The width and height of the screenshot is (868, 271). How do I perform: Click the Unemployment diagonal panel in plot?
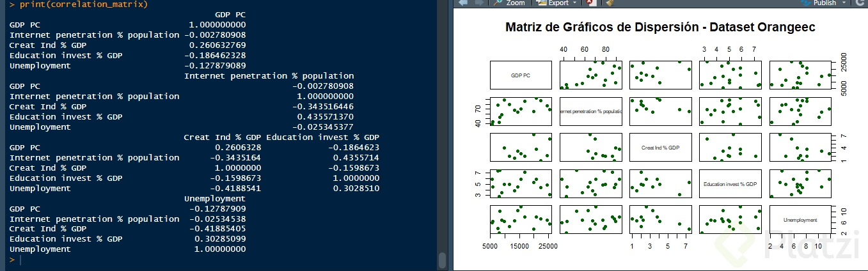(x=800, y=219)
